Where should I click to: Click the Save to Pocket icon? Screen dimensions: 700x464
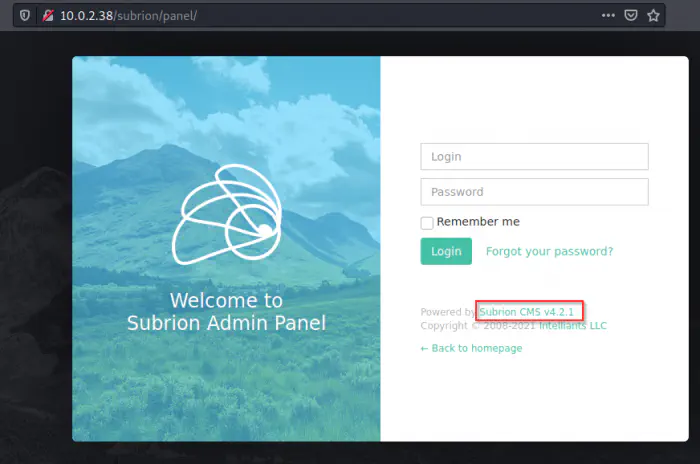point(631,16)
